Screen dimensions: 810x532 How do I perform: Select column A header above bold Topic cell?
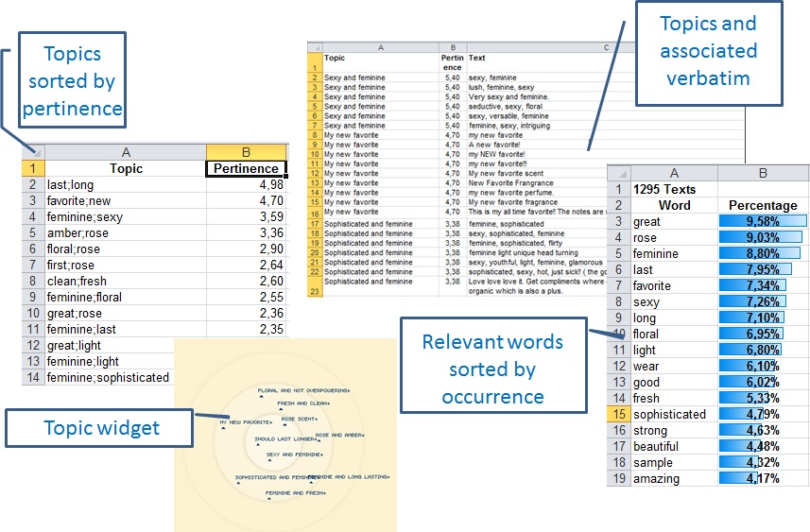click(126, 152)
